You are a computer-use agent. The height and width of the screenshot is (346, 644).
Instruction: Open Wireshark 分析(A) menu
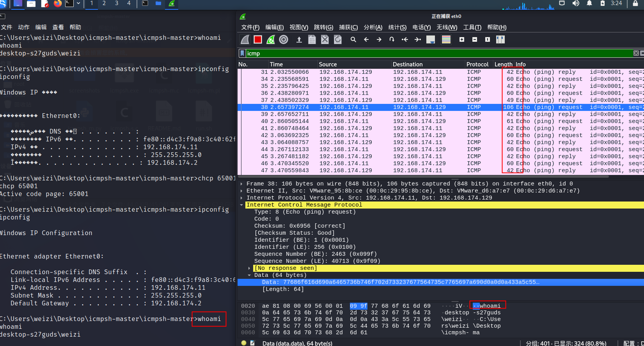coord(373,27)
